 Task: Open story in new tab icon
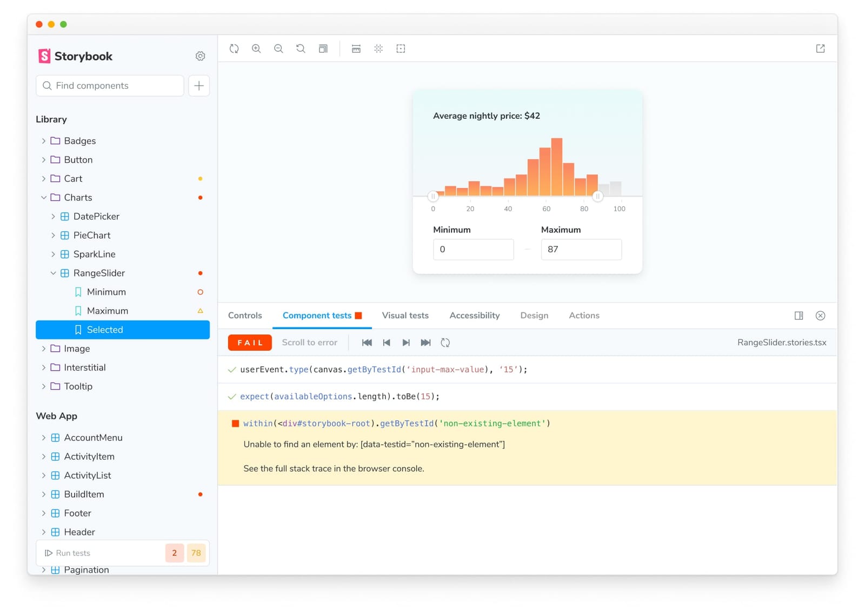pos(820,49)
